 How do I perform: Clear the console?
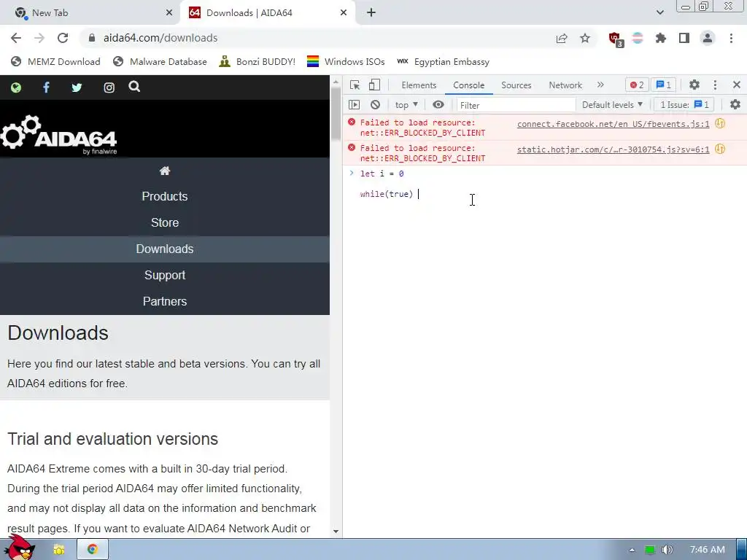(376, 105)
